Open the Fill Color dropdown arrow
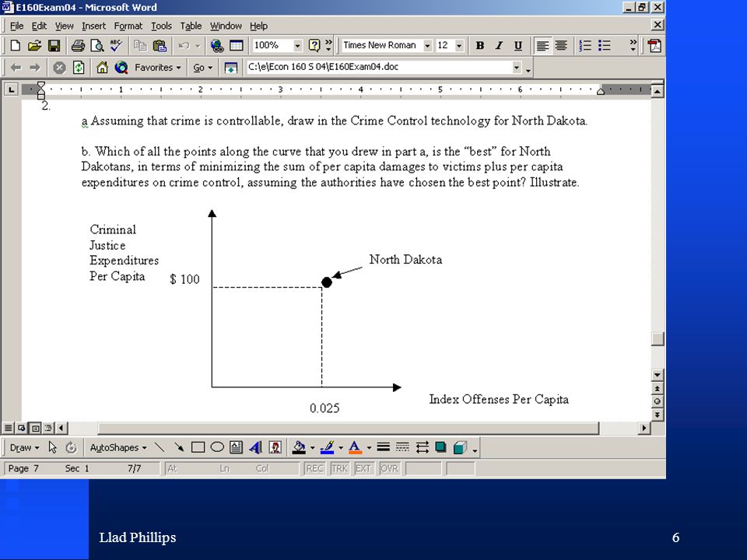 (x=312, y=448)
